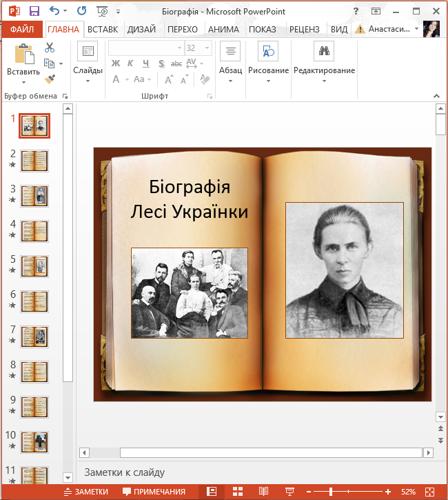Click the Save icon in quick access toolbar
Viewport: 448px width, 500px height.
34,10
